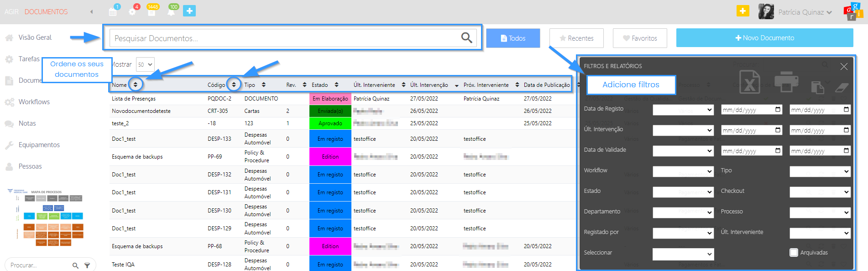Open Pessoas in the sidebar

[x=30, y=166]
